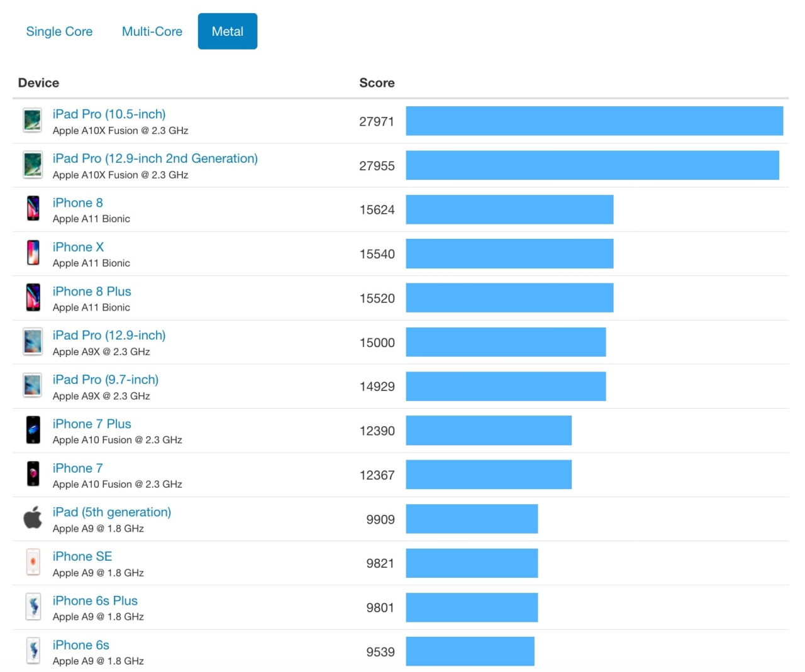Select the Metal tab
The height and width of the screenshot is (672, 805).
pos(227,31)
